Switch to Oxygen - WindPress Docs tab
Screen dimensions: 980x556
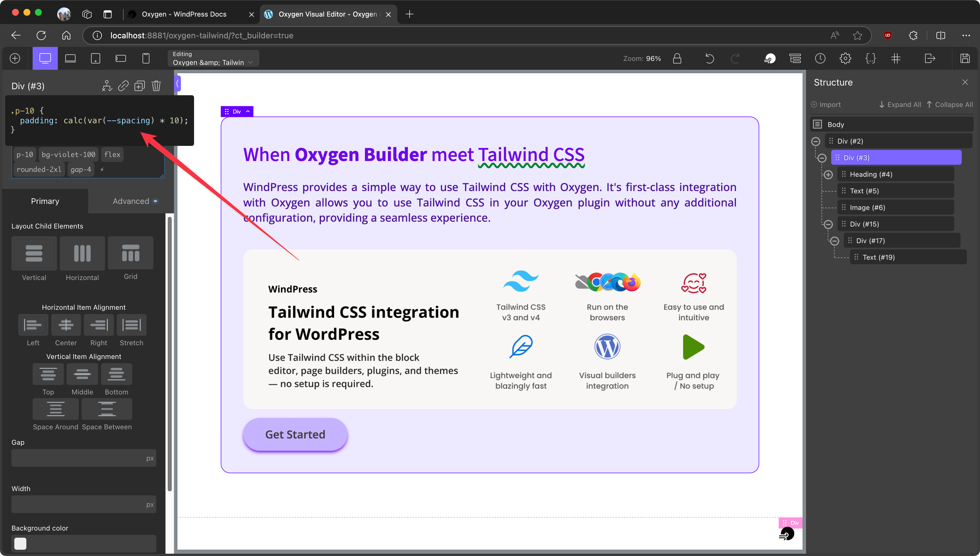coord(184,14)
